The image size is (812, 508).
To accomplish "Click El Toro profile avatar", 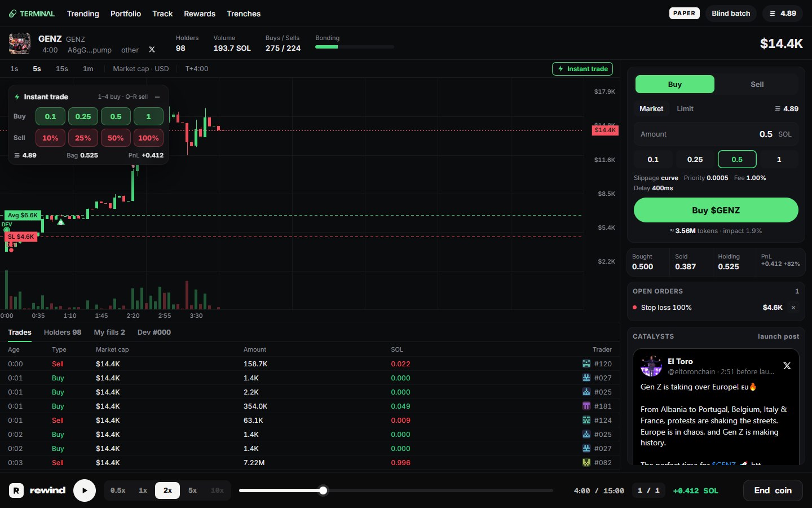I will point(651,366).
